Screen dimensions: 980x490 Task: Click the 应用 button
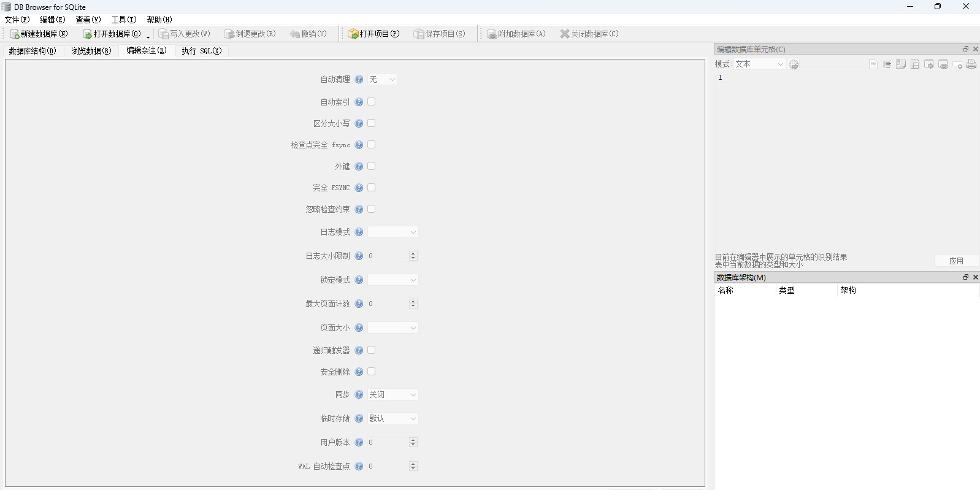tap(957, 261)
